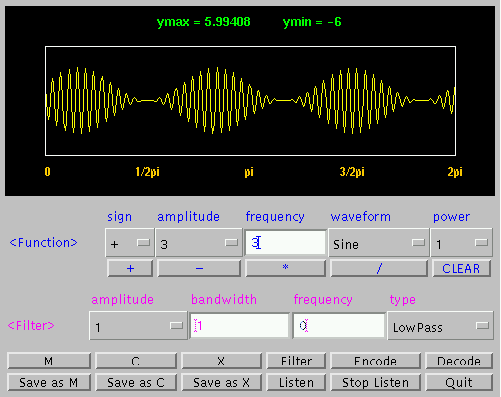Click the Filter frequency input field
501x397 pixels.
[339, 326]
